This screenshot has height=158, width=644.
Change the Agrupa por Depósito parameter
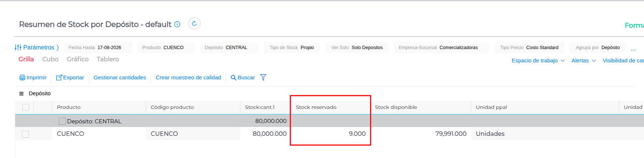(598, 48)
